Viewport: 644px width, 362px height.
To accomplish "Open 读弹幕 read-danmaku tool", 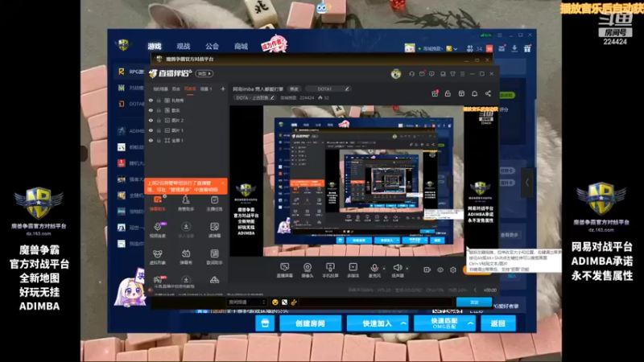I will tap(214, 230).
